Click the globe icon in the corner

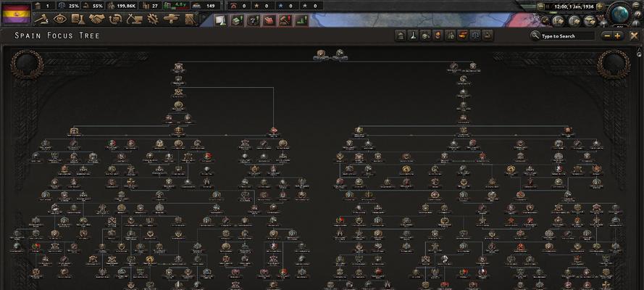[x=620, y=14]
